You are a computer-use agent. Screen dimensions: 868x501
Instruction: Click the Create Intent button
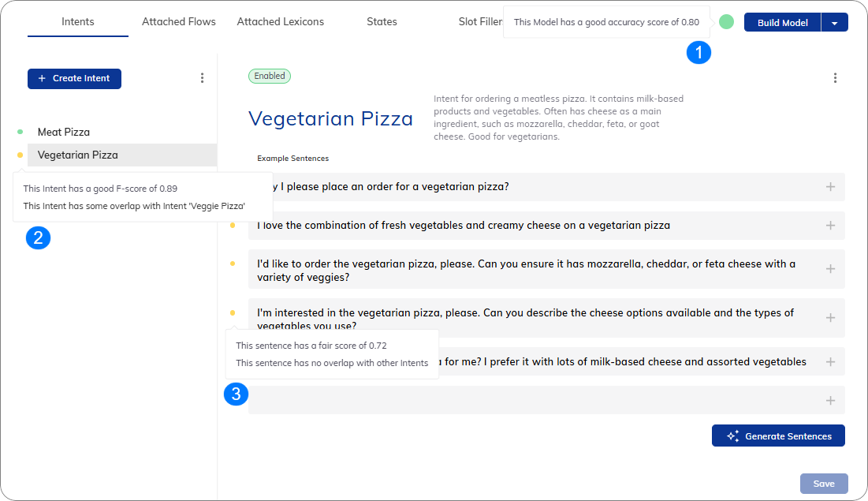(x=74, y=79)
